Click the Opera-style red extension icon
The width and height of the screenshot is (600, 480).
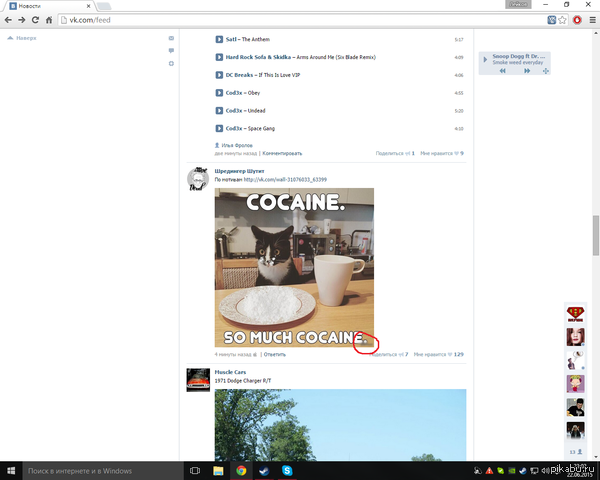577,20
